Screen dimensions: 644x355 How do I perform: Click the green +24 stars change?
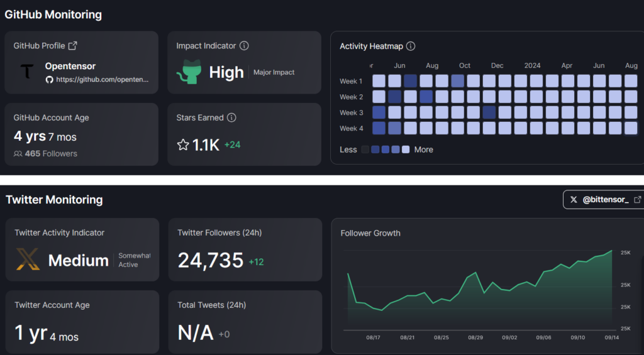coord(233,145)
